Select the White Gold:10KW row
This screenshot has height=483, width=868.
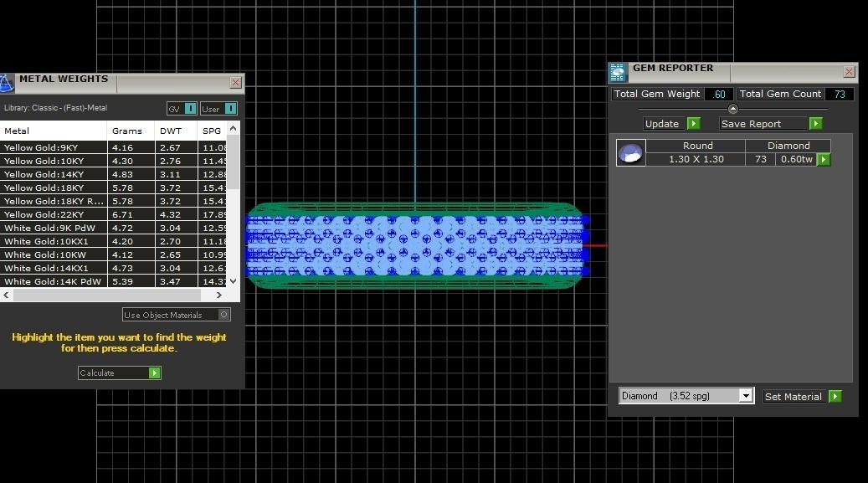tap(114, 254)
